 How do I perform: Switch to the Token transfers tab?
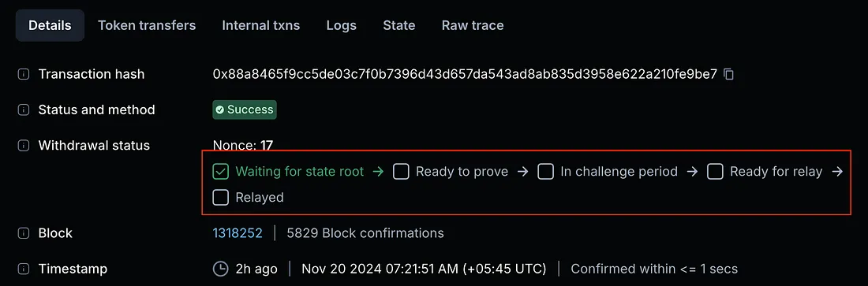(x=147, y=25)
